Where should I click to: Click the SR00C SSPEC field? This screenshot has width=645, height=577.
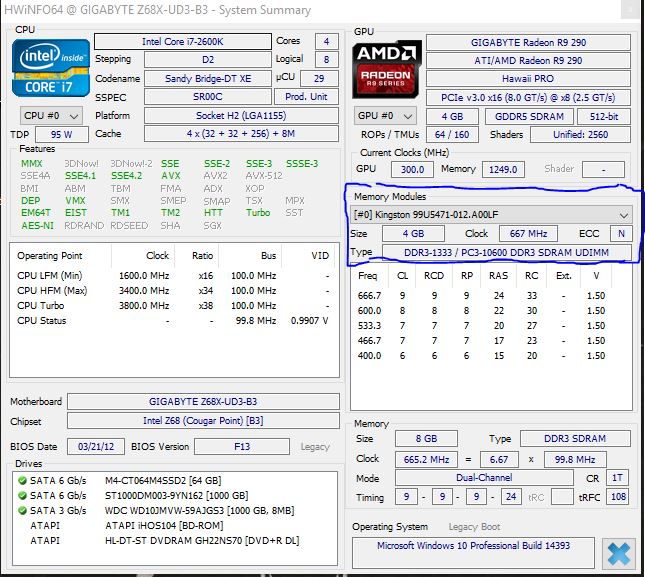coord(208,97)
